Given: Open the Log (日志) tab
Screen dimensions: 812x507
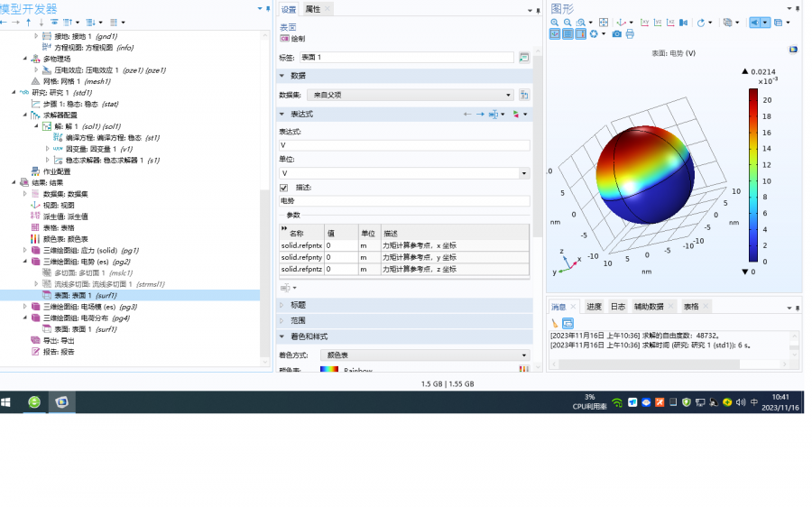Looking at the screenshot, I should coord(617,307).
